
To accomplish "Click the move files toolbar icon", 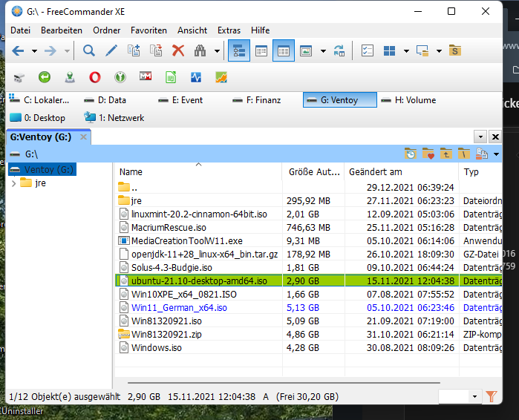I will (156, 51).
